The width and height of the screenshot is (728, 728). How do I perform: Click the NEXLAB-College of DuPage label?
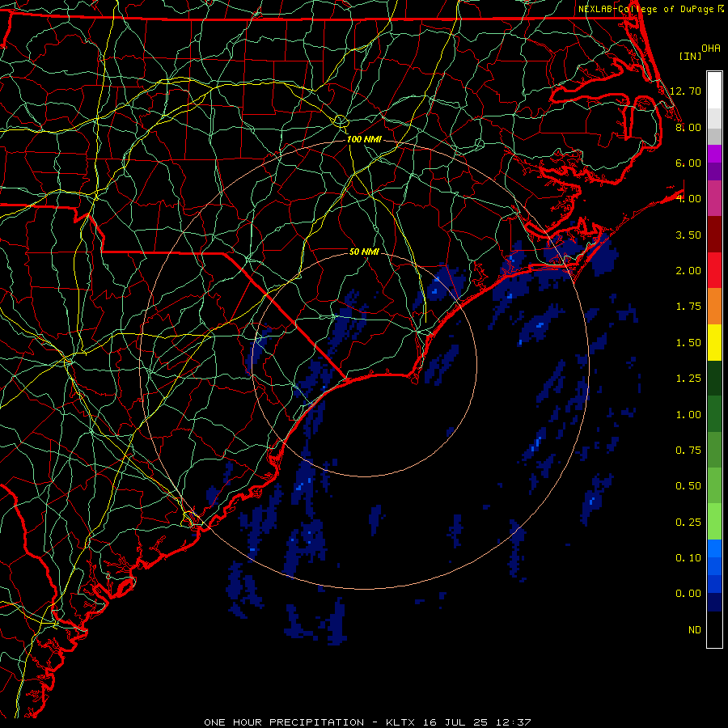(x=647, y=9)
